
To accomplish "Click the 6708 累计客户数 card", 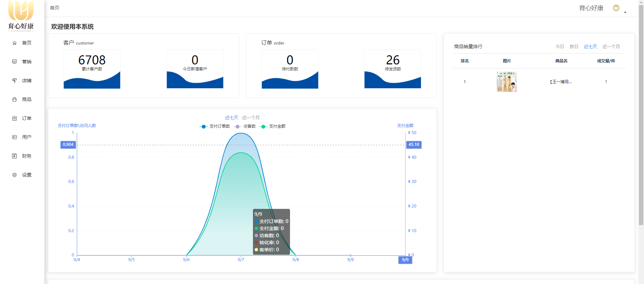I will 92,69.
